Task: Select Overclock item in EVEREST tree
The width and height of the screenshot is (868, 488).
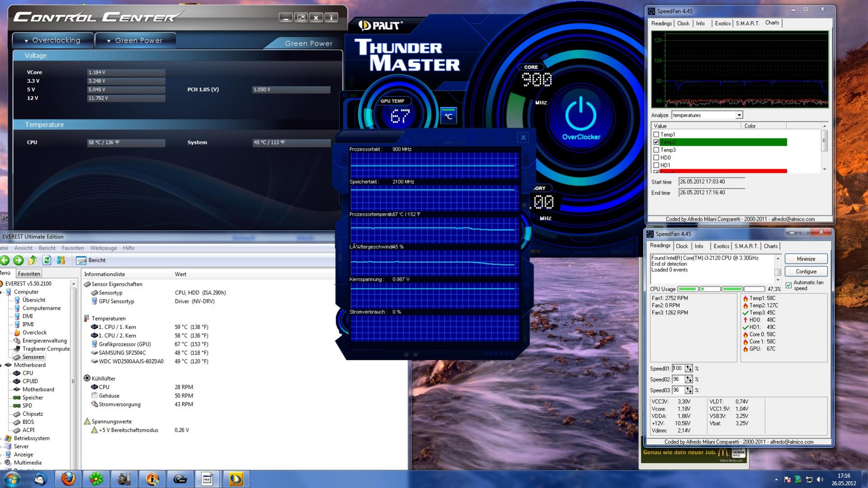Action: pyautogui.click(x=34, y=332)
